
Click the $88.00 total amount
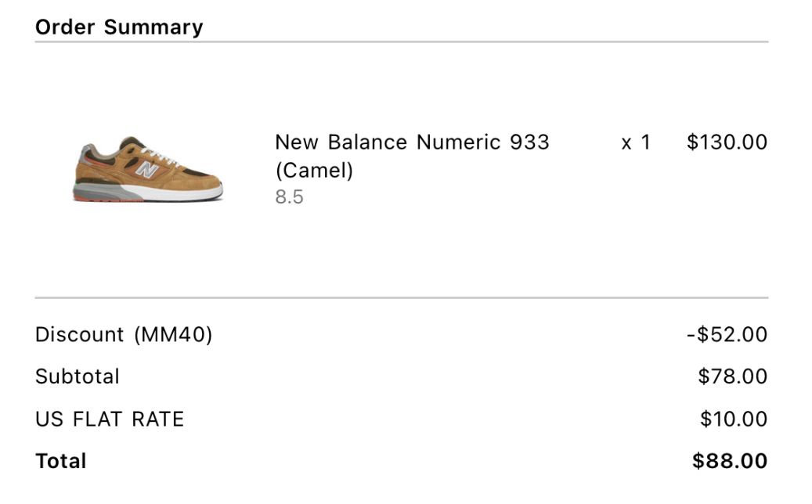[x=730, y=461]
